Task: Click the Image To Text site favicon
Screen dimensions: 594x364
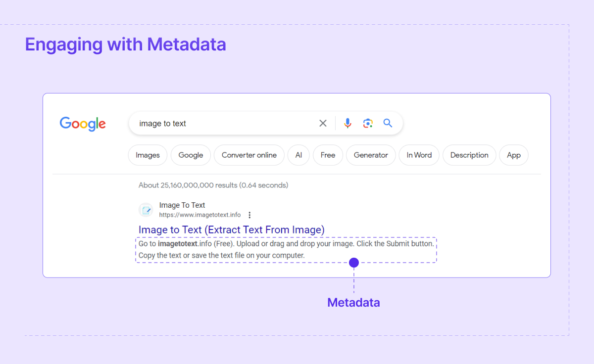Action: 146,210
